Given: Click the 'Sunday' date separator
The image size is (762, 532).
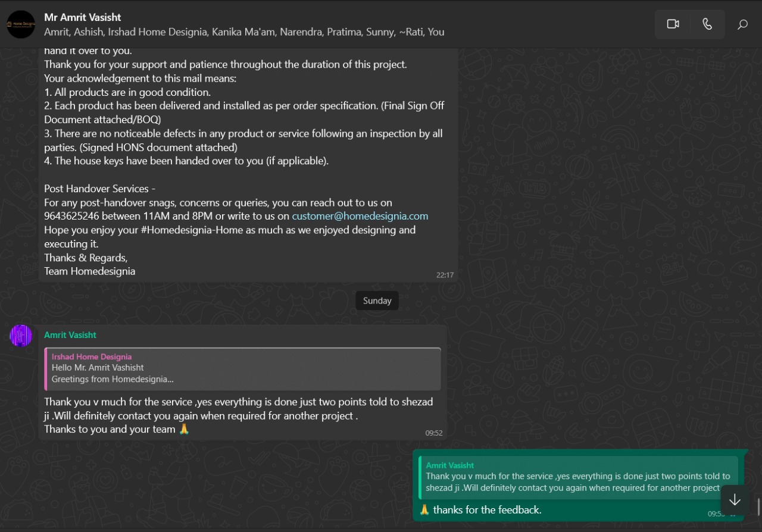Looking at the screenshot, I should point(377,301).
